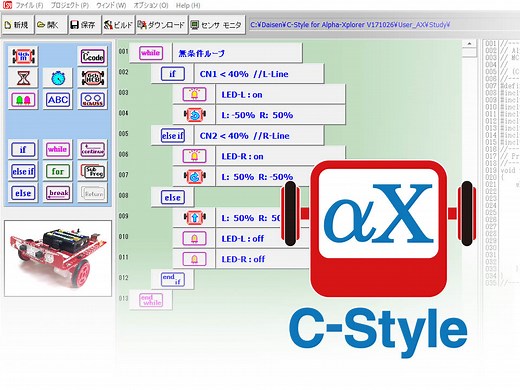Image resolution: width=520 pixels, height=390 pixels.
Task: Open the ファイル (F) menu
Action: 29,5
